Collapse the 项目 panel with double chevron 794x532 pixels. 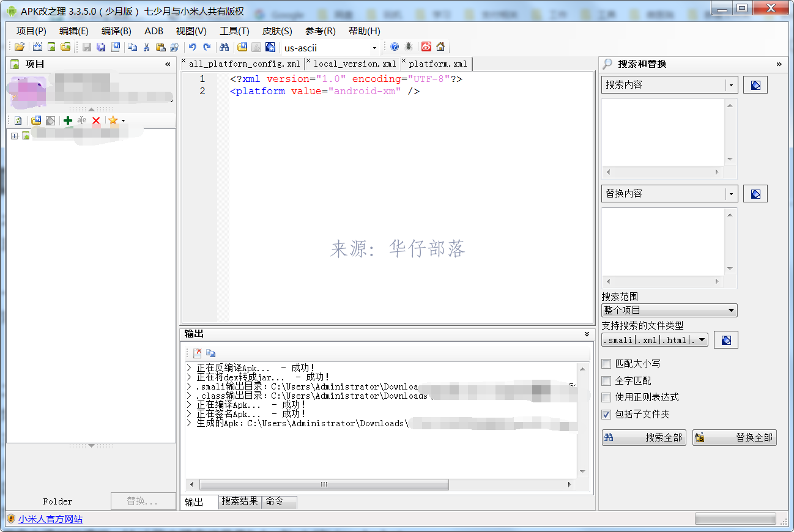168,64
